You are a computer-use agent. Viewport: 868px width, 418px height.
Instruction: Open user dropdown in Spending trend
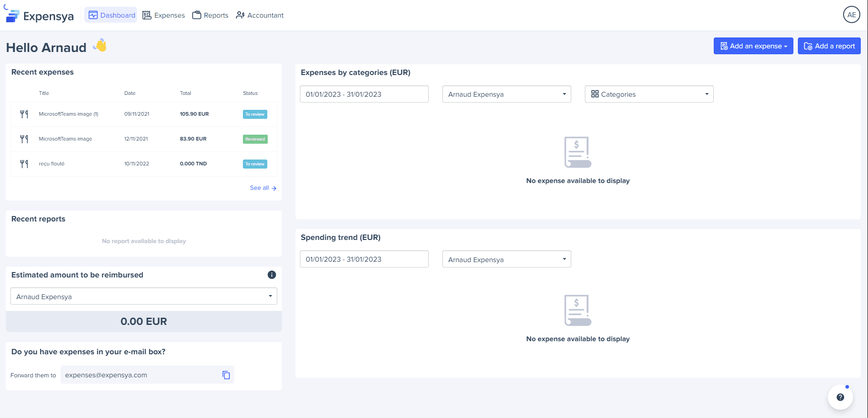(x=506, y=259)
